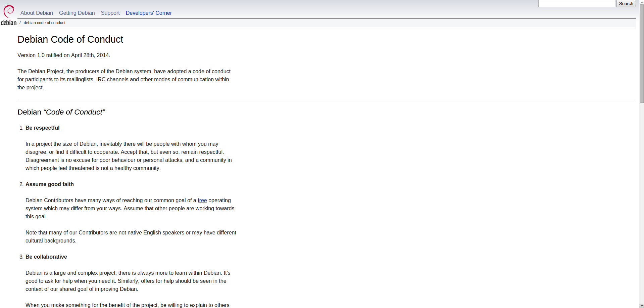Open the Developers' Corner page

[149, 13]
